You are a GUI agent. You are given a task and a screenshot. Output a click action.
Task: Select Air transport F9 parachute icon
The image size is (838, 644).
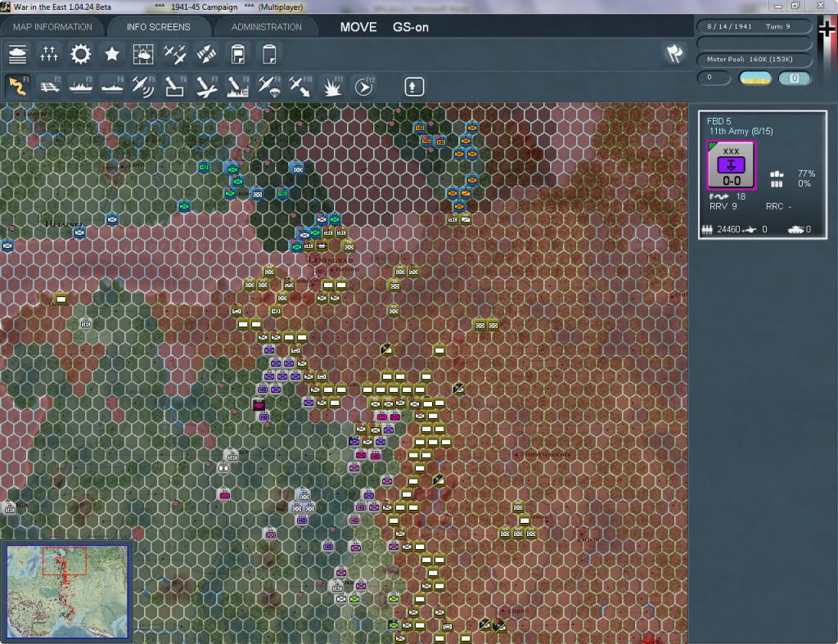tap(269, 86)
